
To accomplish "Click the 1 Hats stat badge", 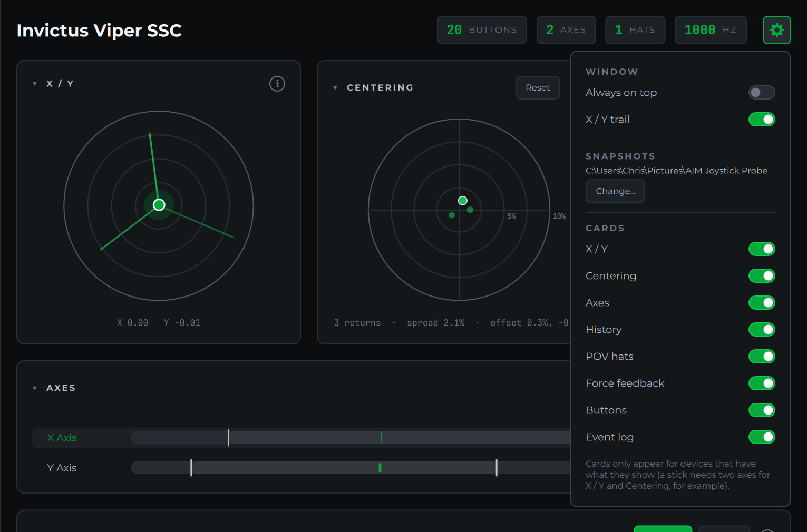I will coord(635,30).
